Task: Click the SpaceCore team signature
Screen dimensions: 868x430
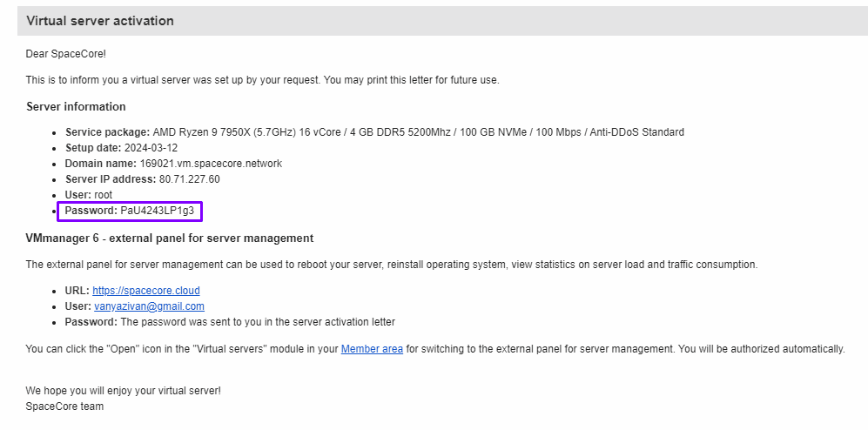Action: tap(64, 406)
